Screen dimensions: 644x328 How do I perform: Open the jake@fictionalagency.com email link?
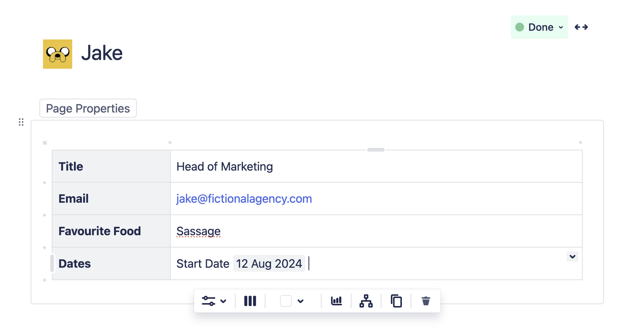(244, 199)
